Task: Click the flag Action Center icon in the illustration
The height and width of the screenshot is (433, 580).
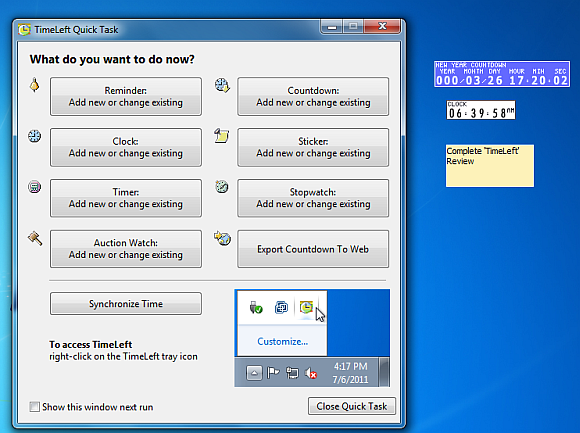Action: coord(273,372)
